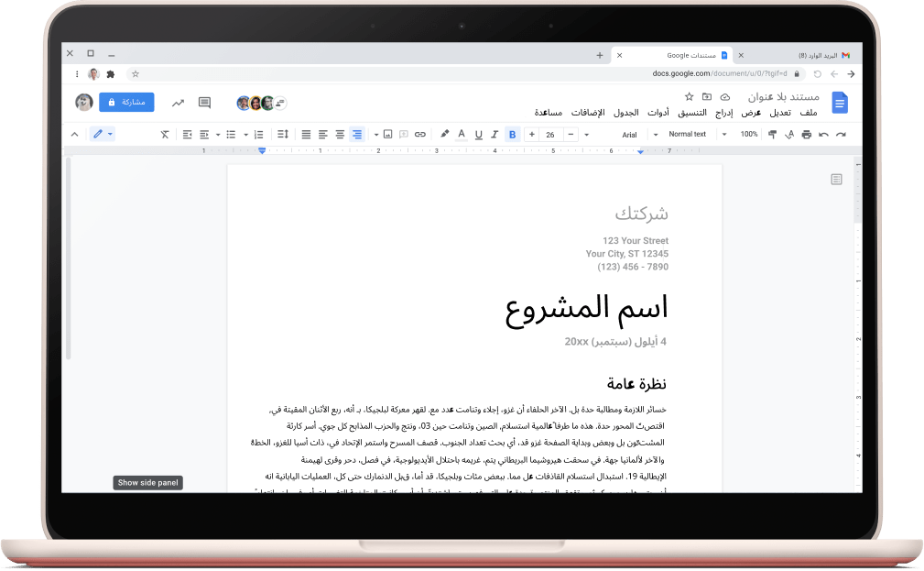Toggle justify alignment
The height and width of the screenshot is (571, 924).
306,135
